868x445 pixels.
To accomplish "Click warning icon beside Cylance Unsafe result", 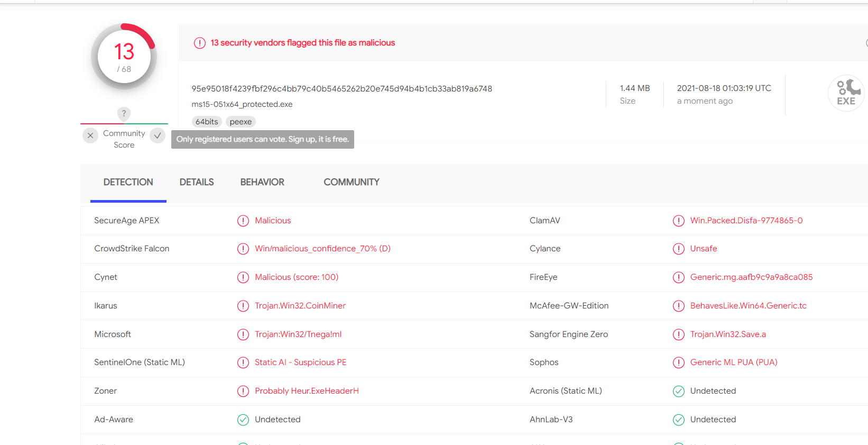I will 679,249.
